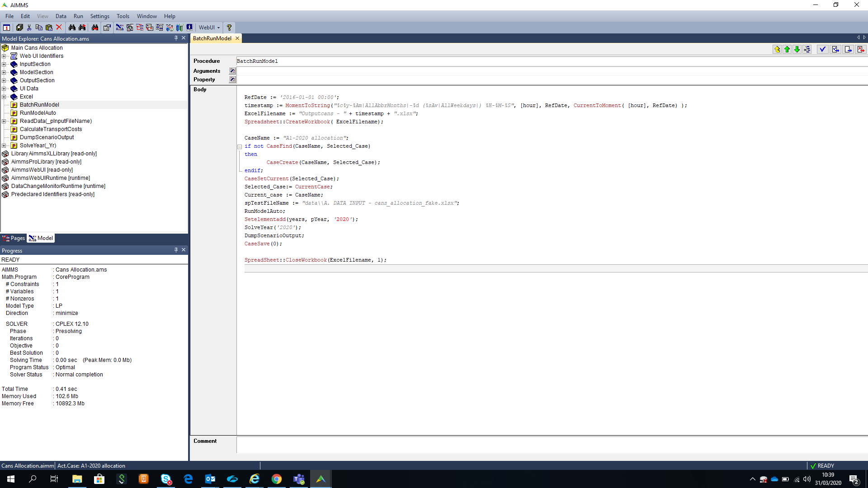The image size is (868, 488).
Task: Click inside the Comment field
Action: coord(552,445)
